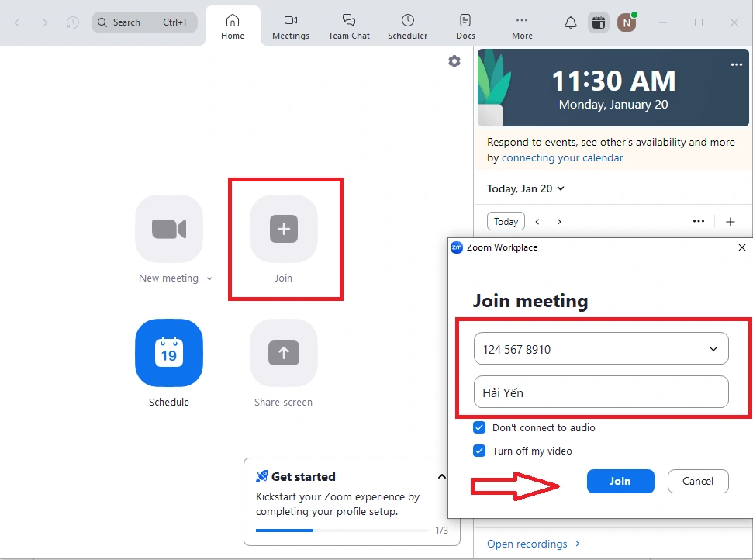Click the Join plus icon
The width and height of the screenshot is (753, 560).
[x=284, y=229]
